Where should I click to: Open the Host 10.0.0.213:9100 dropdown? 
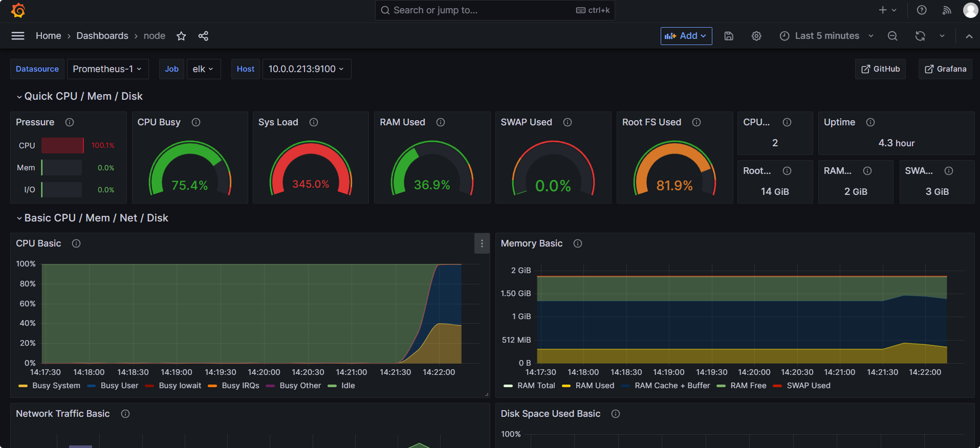[x=306, y=69]
